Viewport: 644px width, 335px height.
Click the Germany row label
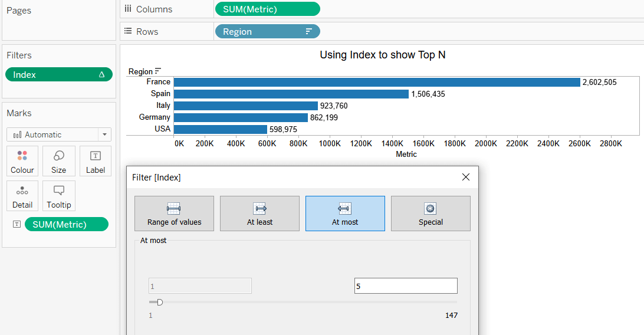[x=155, y=117]
